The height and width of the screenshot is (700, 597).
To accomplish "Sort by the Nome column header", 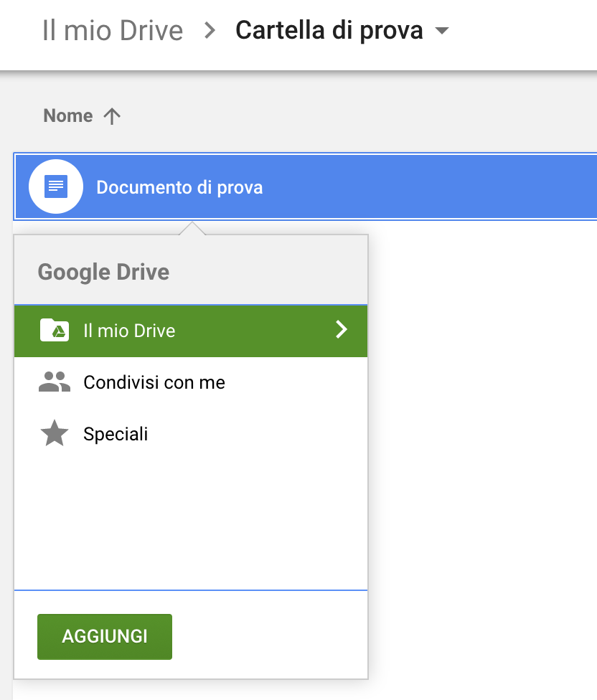I will tap(68, 115).
